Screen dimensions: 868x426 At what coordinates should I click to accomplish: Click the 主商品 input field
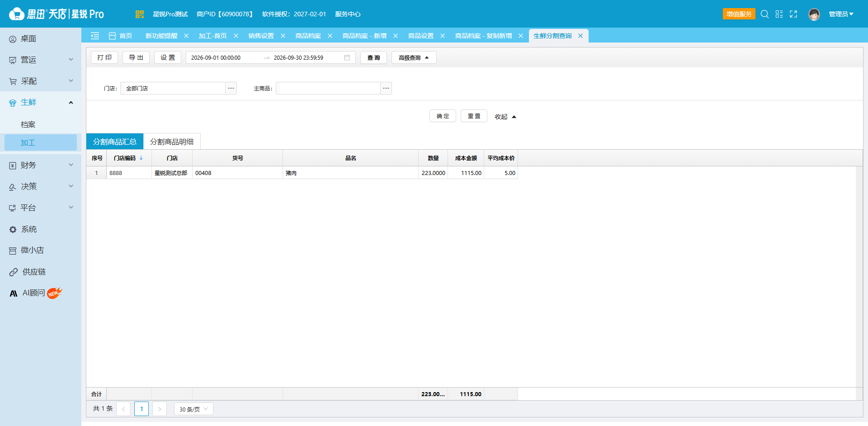point(328,88)
